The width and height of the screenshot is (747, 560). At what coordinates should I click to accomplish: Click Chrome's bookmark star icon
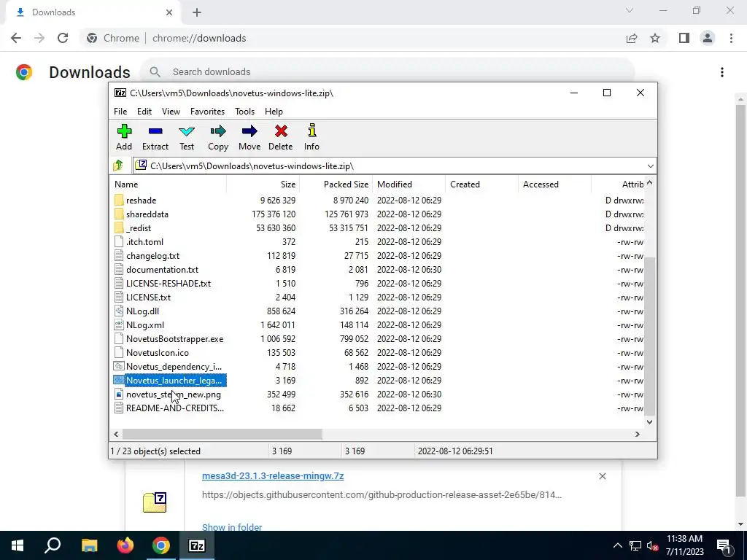[x=655, y=38]
